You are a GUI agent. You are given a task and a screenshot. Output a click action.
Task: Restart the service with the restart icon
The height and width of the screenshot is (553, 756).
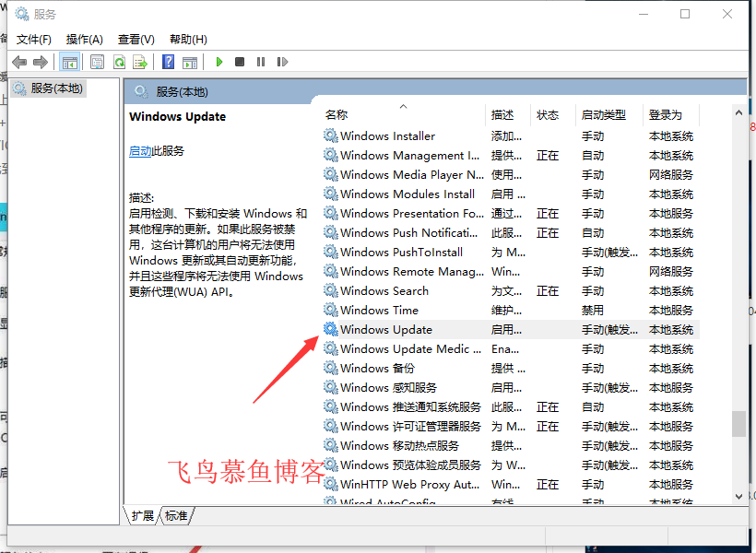point(282,62)
